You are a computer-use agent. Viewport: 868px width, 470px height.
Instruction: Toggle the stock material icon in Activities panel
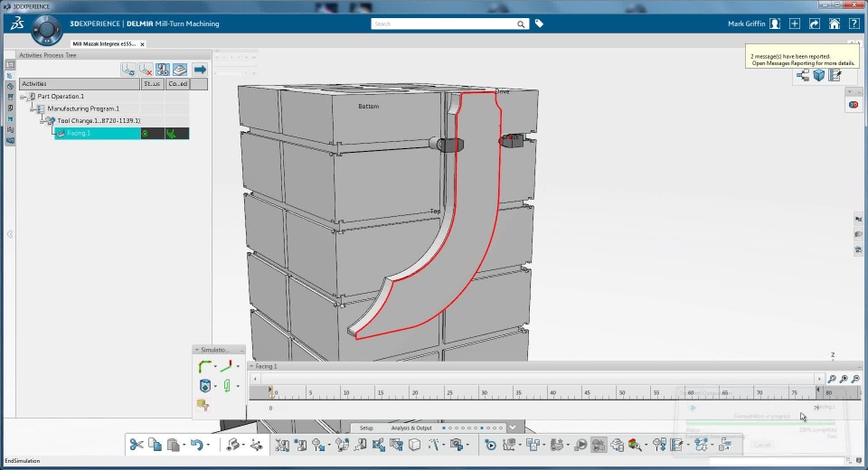point(179,70)
